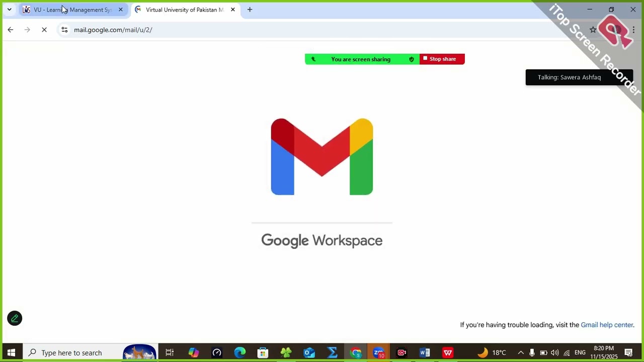Click the taskbar search box

pos(90,352)
